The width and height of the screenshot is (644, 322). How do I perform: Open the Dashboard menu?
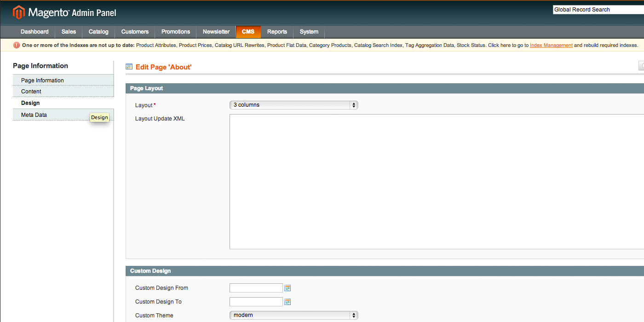point(34,32)
